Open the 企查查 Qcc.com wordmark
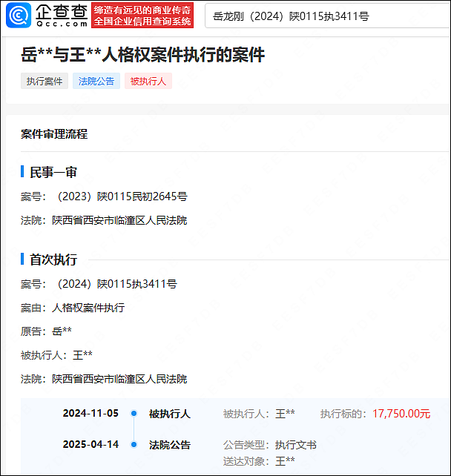This screenshot has height=476, width=451. point(62,16)
